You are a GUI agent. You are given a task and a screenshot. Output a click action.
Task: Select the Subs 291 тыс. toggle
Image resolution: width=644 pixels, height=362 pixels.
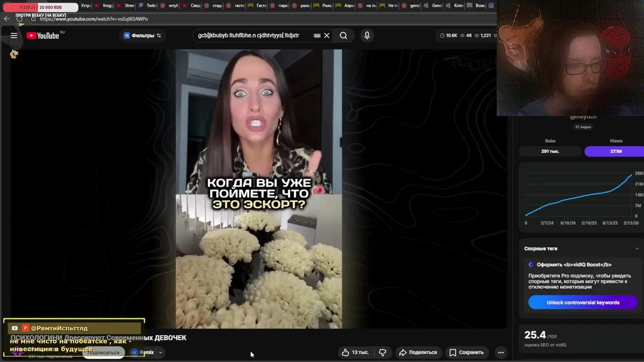550,151
